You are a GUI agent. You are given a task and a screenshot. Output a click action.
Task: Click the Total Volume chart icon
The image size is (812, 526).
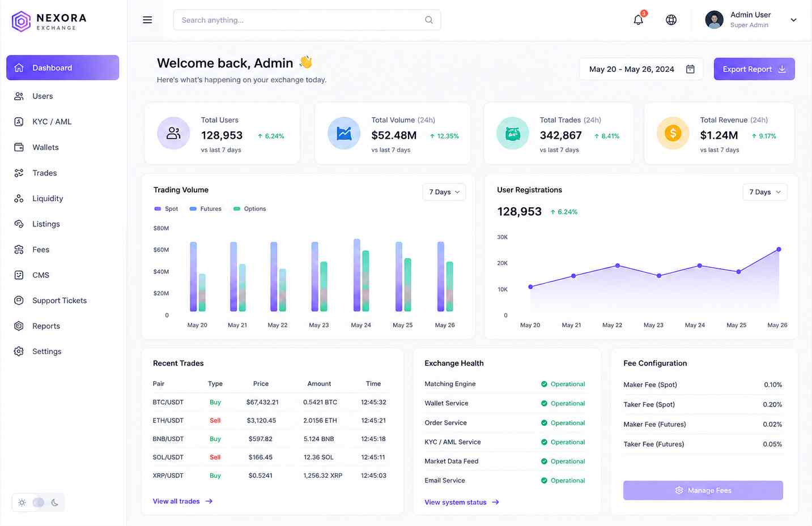pyautogui.click(x=344, y=133)
